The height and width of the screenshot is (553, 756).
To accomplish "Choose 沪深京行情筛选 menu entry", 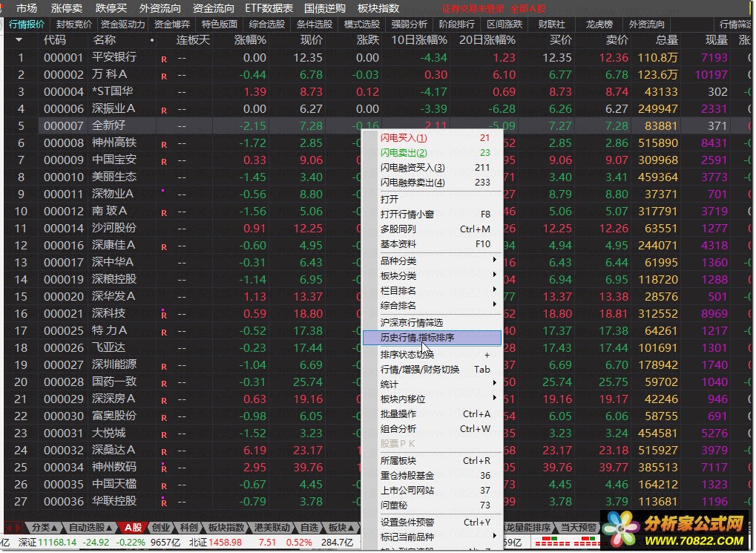I will [433, 323].
